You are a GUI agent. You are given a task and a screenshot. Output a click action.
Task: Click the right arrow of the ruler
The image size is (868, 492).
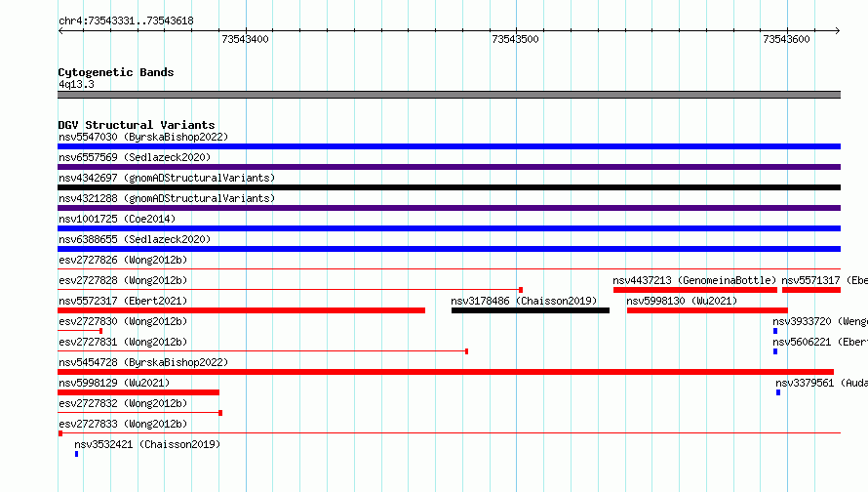click(x=838, y=30)
